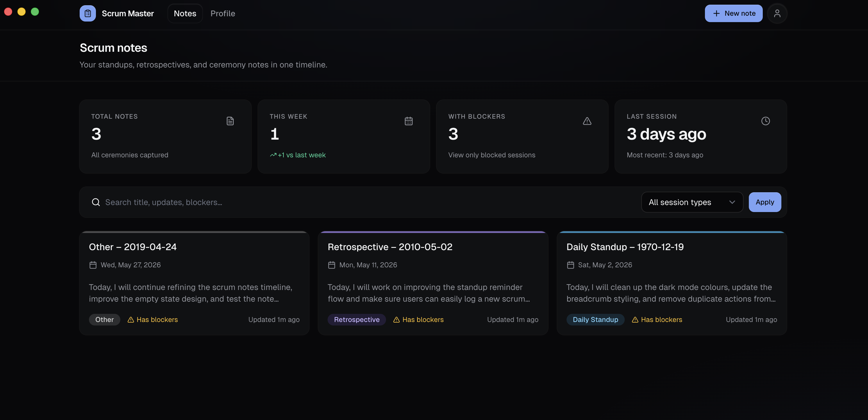Click the Has blockers warning on the Other note
Screen dimensions: 868x420
(x=153, y=320)
